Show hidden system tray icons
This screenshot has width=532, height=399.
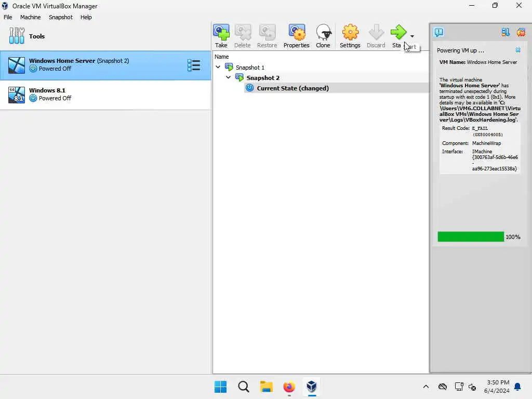click(426, 387)
